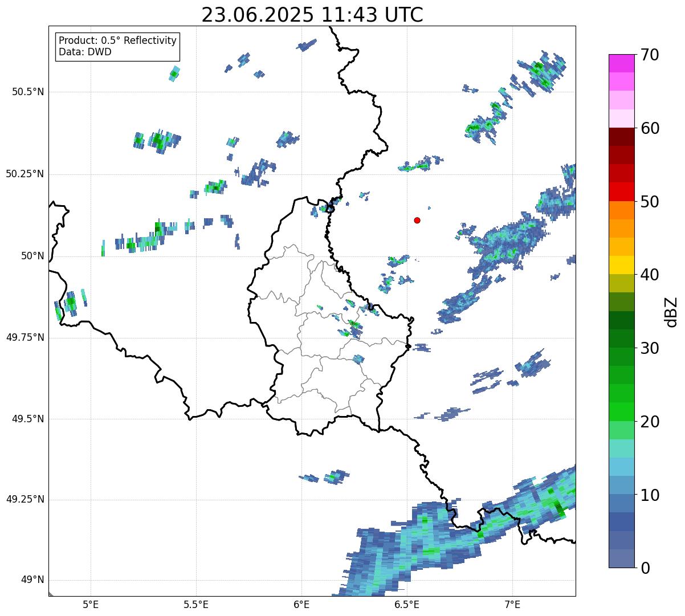Click the "6°E" longitude label

point(301,604)
